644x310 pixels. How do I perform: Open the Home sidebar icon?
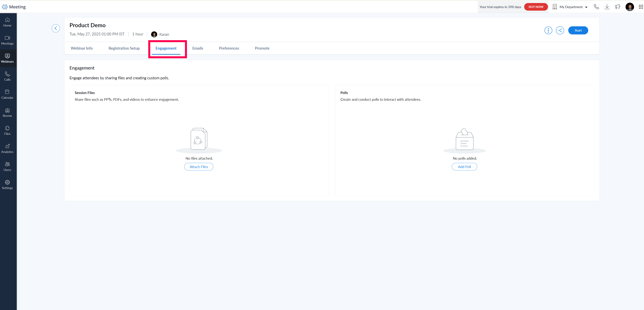7,22
